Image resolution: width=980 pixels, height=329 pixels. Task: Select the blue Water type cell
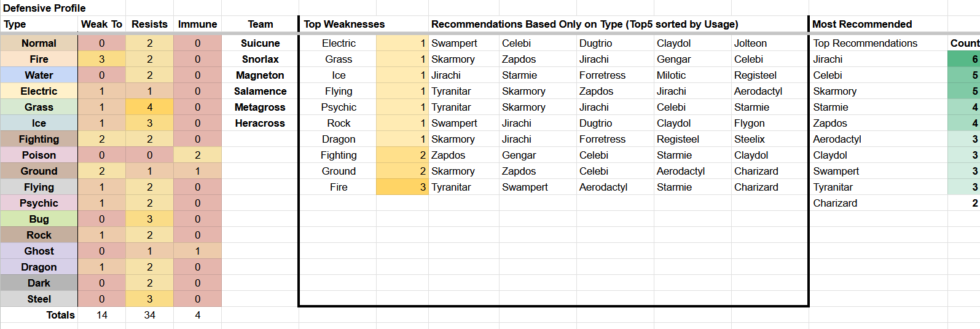tap(39, 75)
